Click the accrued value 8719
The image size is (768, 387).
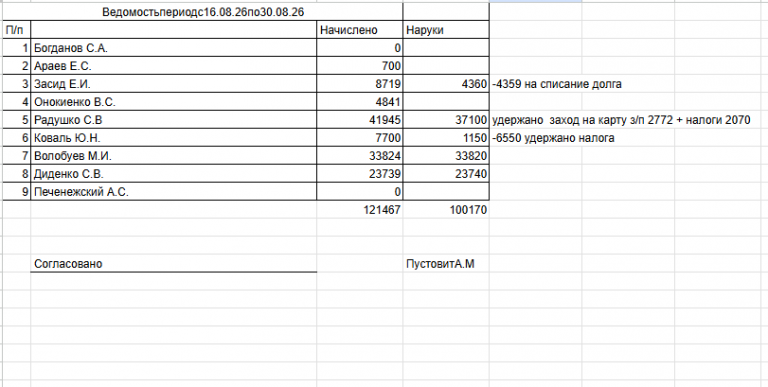(360, 84)
